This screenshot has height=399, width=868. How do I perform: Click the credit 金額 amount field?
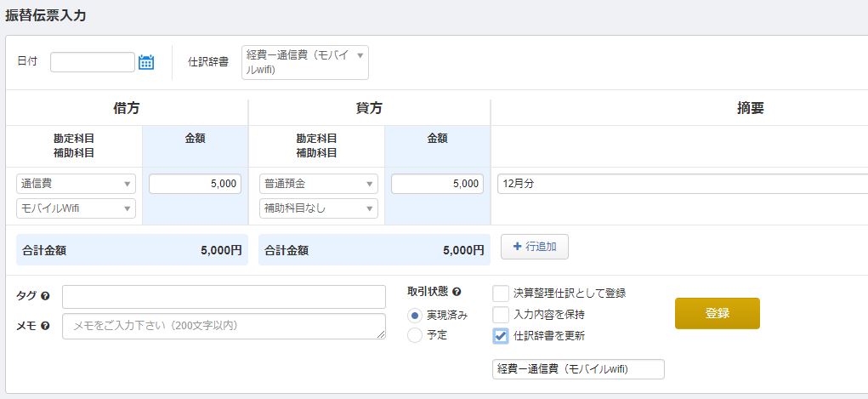click(x=437, y=184)
